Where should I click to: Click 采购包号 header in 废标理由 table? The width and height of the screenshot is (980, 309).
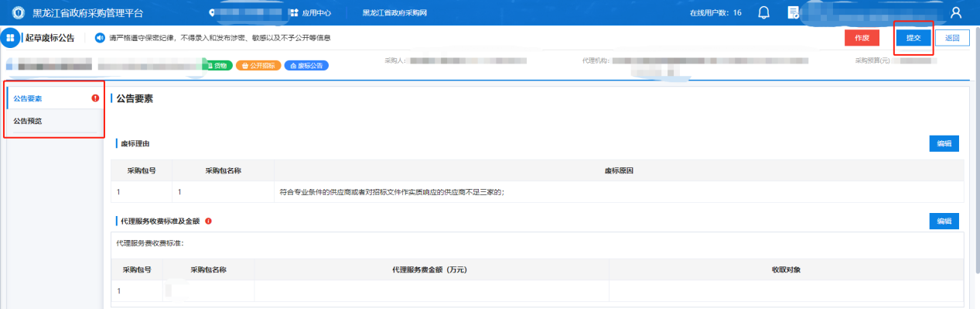coord(142,170)
